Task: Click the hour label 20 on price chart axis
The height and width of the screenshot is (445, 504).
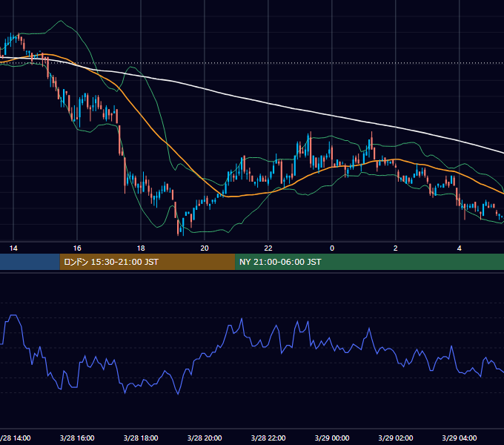Action: tap(205, 248)
